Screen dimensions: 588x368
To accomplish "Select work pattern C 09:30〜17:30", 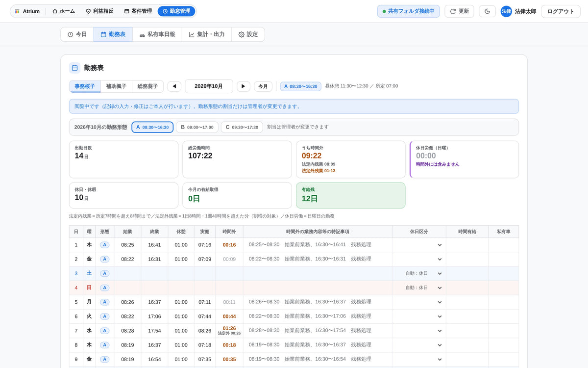I will coord(242,127).
